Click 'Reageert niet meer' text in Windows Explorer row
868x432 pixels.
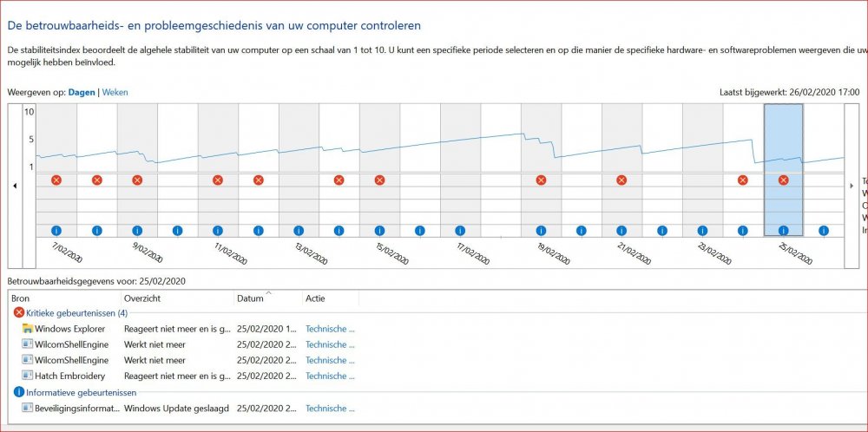pyautogui.click(x=177, y=329)
